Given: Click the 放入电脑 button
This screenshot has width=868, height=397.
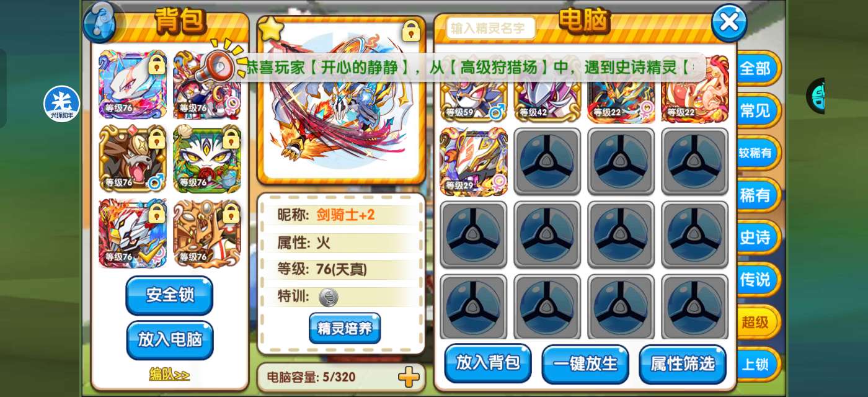Looking at the screenshot, I should tap(169, 340).
